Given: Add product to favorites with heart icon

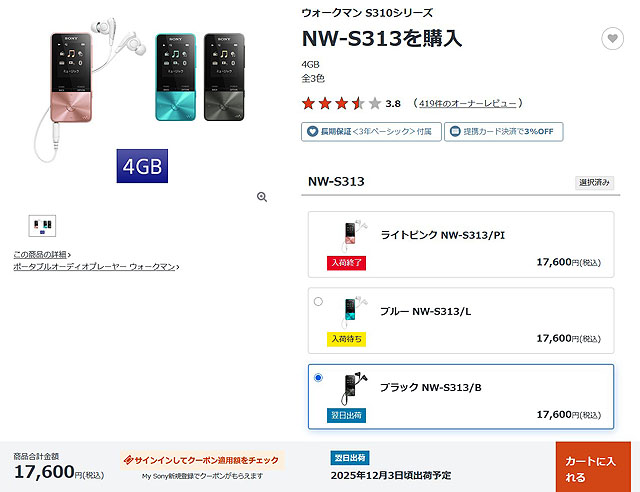Looking at the screenshot, I should [612, 38].
